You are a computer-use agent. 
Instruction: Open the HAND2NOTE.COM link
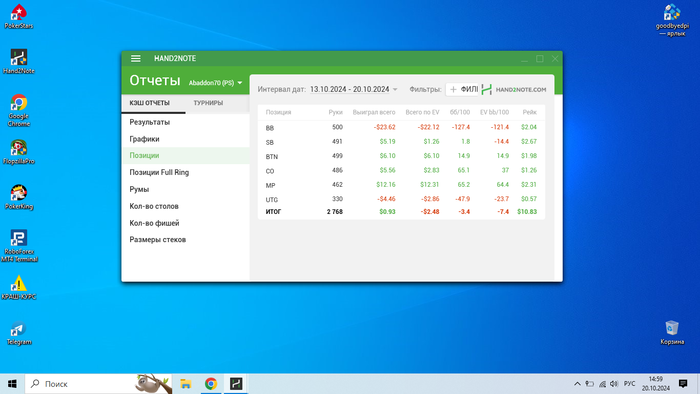514,90
